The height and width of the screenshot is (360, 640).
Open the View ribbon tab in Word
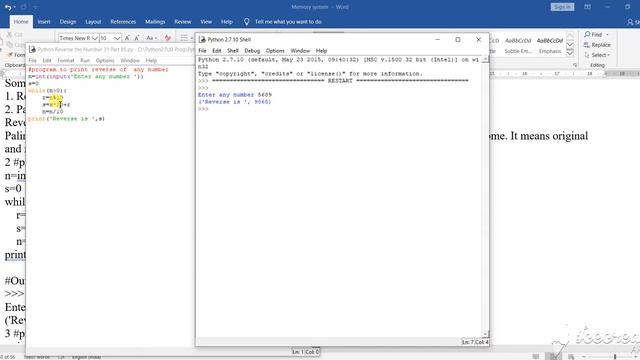[x=206, y=22]
